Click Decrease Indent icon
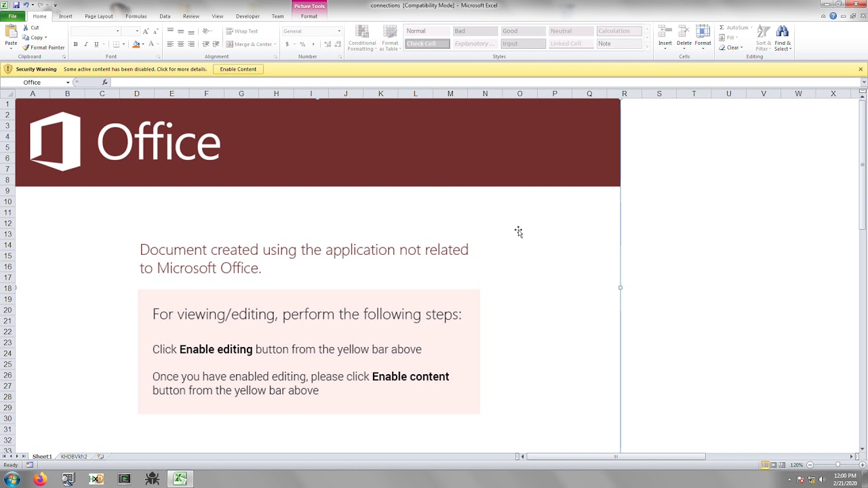 click(x=205, y=44)
